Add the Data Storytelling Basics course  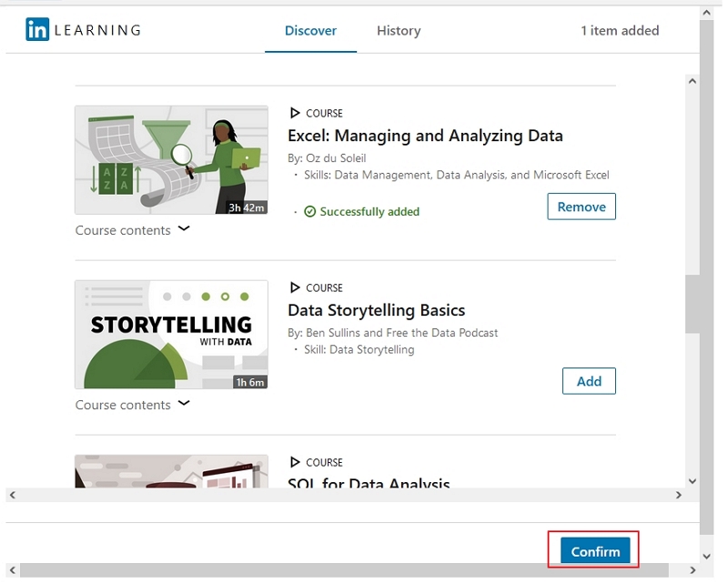589,381
